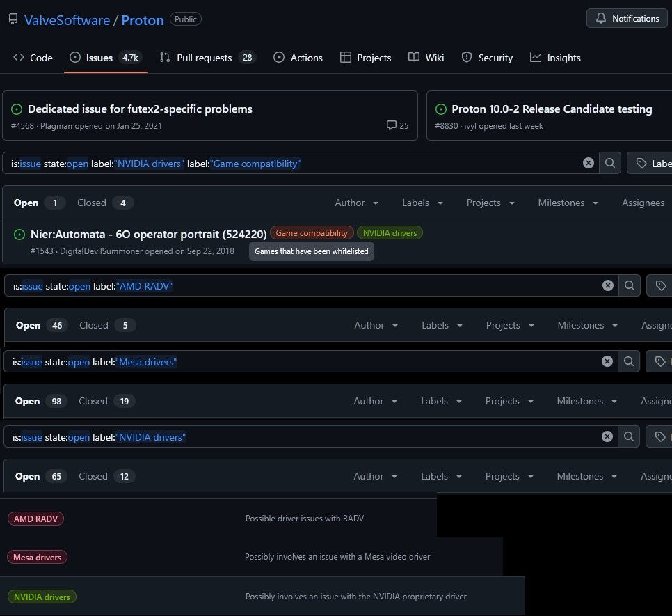Open the DigitalDevilSummoner author link

[x=101, y=251]
